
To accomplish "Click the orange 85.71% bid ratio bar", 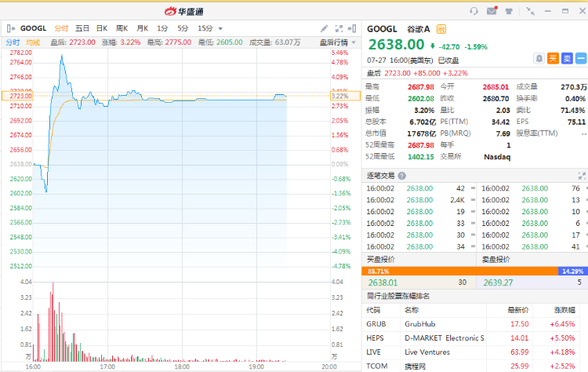I will [x=459, y=271].
